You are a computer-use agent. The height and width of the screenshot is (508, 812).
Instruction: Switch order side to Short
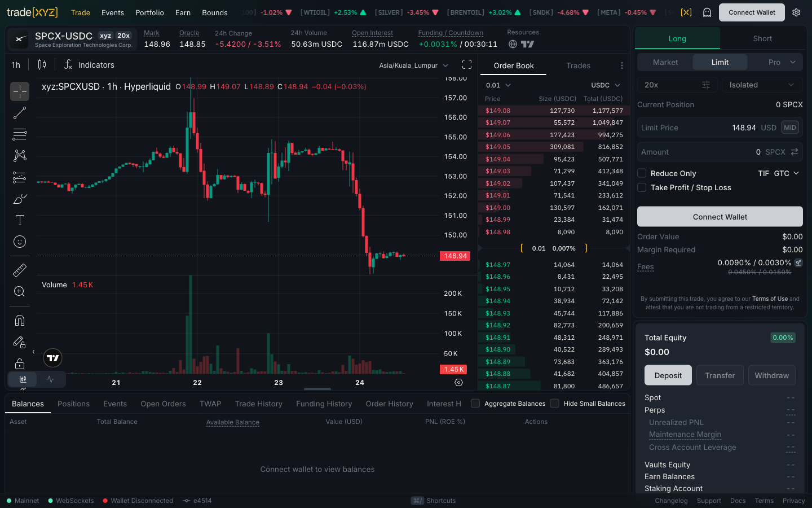[x=762, y=38]
